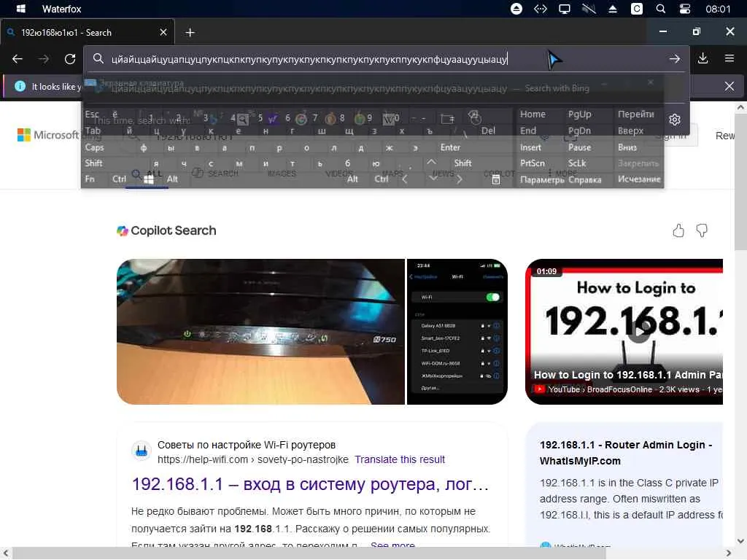
Task: Toggle the right Shift key on the keyboard
Action: tap(462, 163)
